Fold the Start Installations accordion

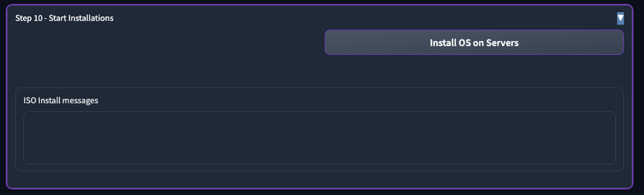click(x=620, y=18)
